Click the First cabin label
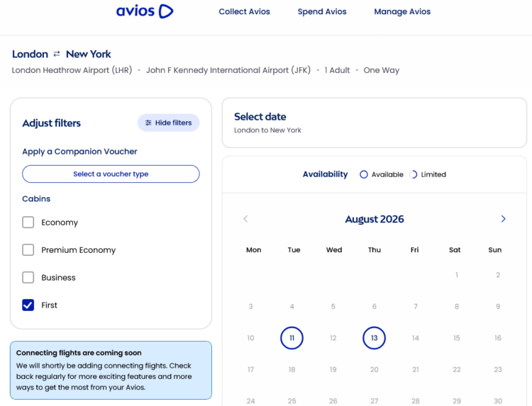 coord(49,305)
